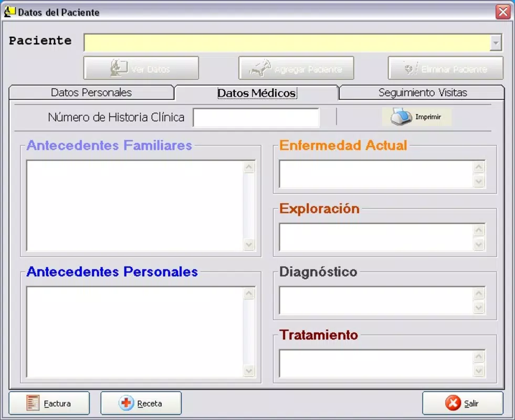This screenshot has height=420, width=515.
Task: Click inside the Antecedentes Personales text area
Action: (x=135, y=332)
